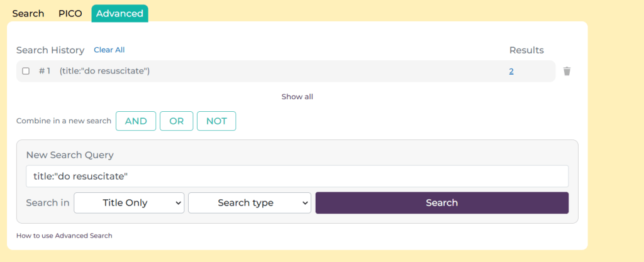Click the (title:"do resuscitate") history query text

104,71
